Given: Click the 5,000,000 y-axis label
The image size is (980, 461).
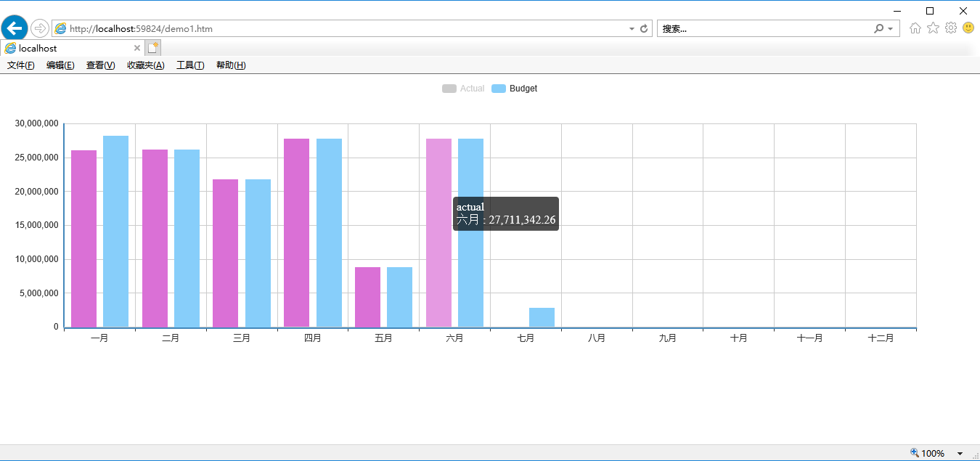Looking at the screenshot, I should 38,293.
